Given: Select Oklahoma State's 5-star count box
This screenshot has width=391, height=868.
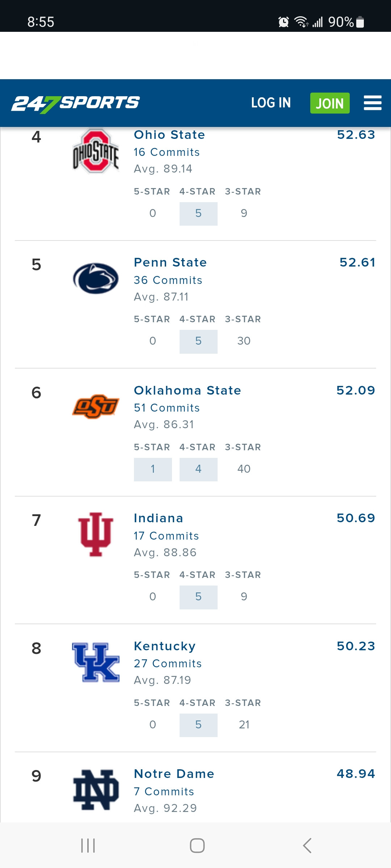Looking at the screenshot, I should coord(153,469).
